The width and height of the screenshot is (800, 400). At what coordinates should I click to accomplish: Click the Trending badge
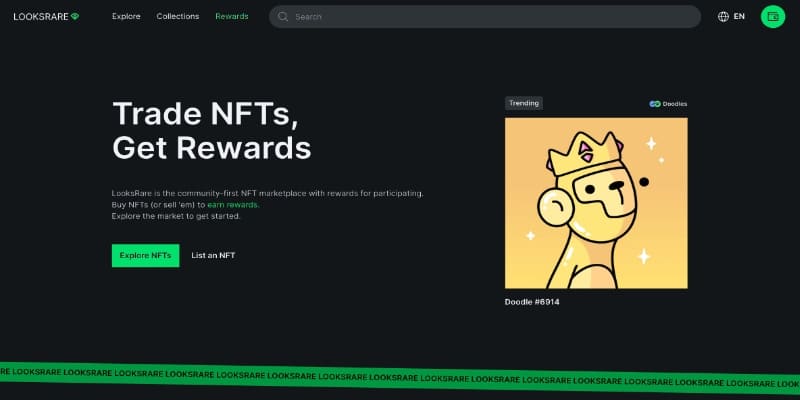tap(523, 103)
